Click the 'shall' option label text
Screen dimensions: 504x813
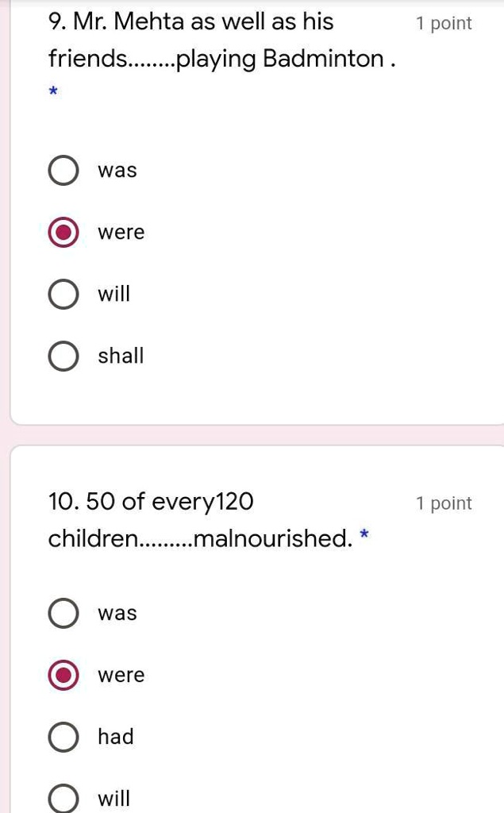[121, 356]
